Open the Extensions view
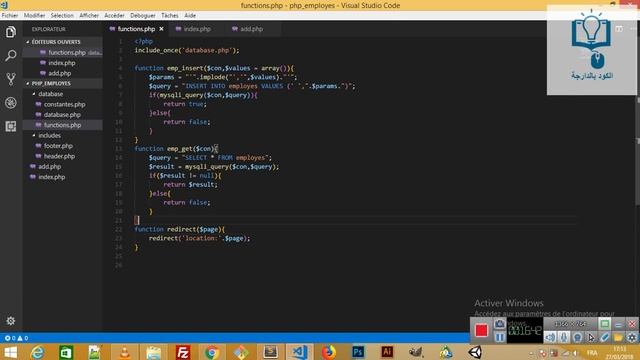This screenshot has width=640, height=360. click(11, 126)
